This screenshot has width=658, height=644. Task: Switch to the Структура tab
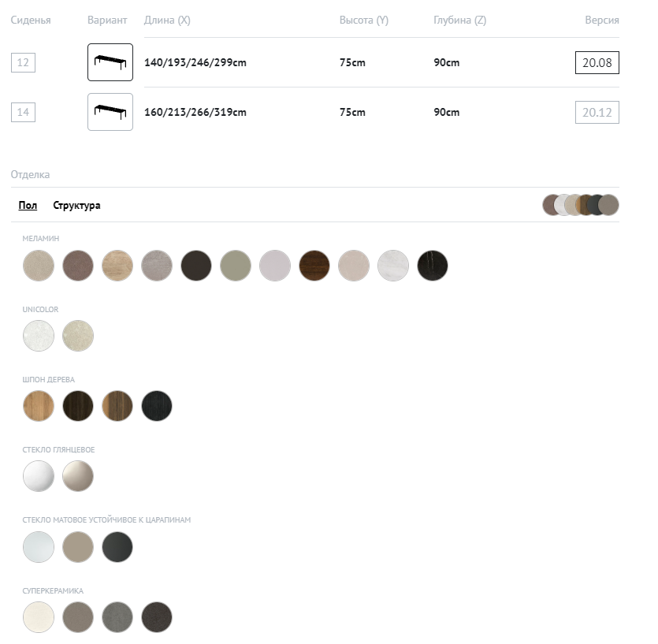(x=76, y=206)
